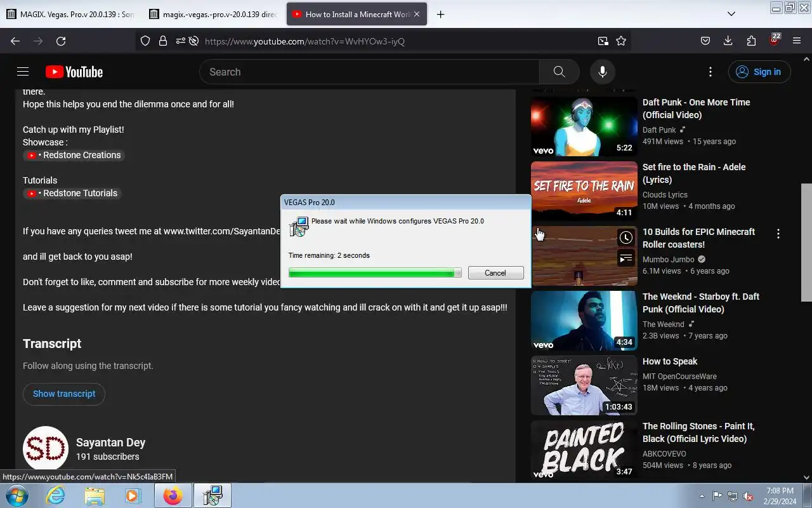Open the Windows Start menu
This screenshot has width=812, height=508.
[17, 495]
